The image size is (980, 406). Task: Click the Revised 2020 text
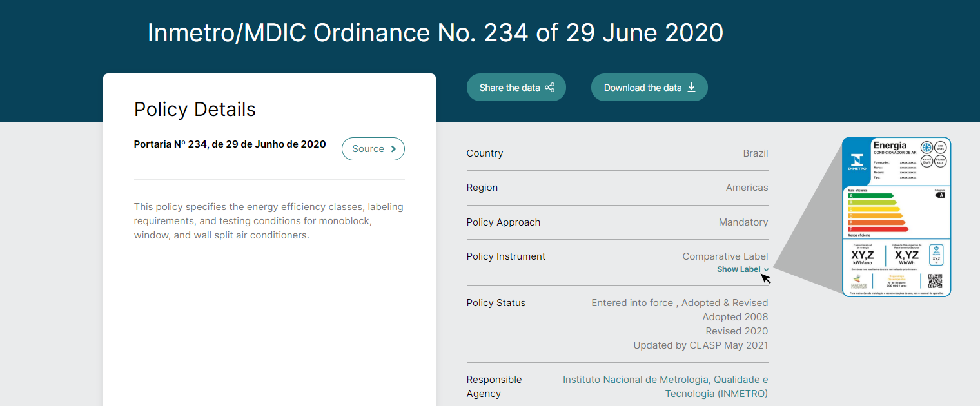point(737,331)
